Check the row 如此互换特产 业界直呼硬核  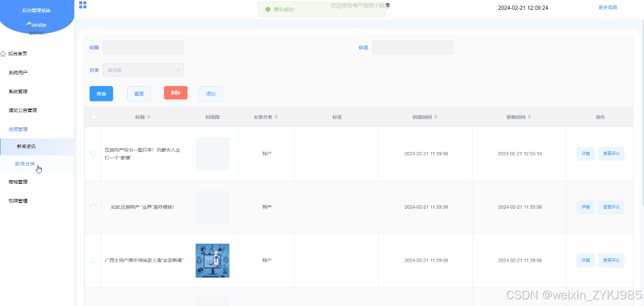93,207
